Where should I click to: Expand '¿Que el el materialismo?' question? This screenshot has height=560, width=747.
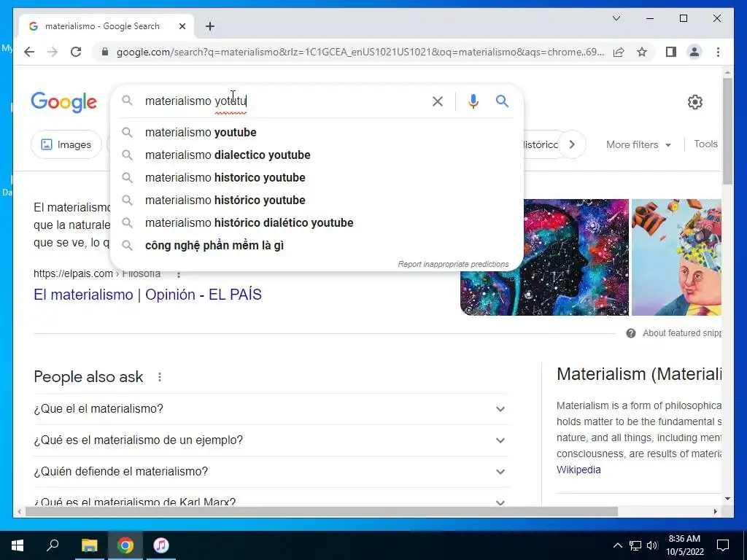click(271, 409)
